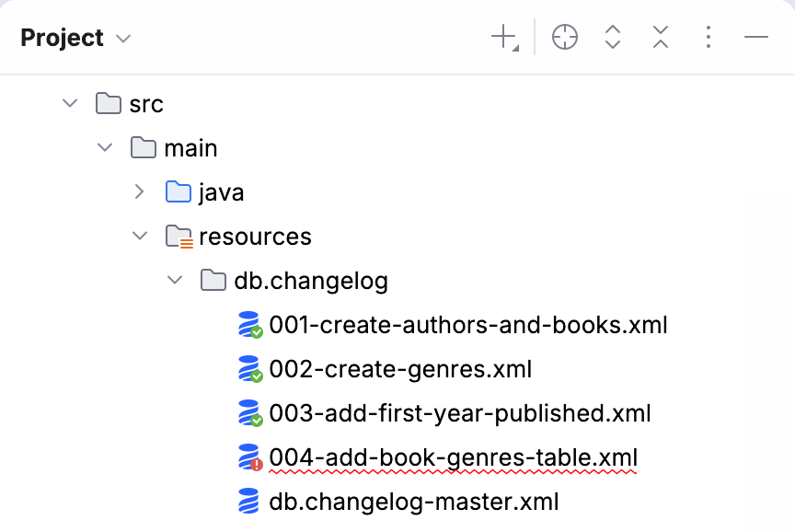This screenshot has height=532, width=795.
Task: Click the Collapse All icon
Action: pos(660,38)
